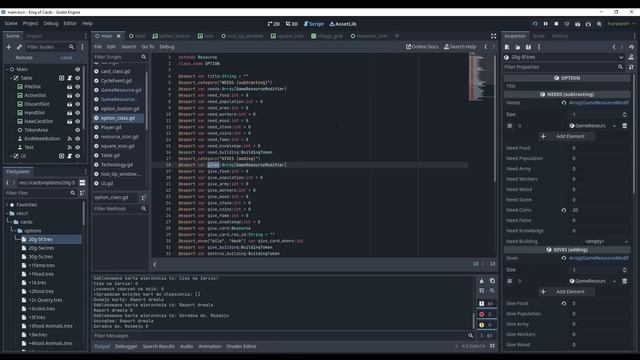Hide the TokenArea node

coord(77,130)
